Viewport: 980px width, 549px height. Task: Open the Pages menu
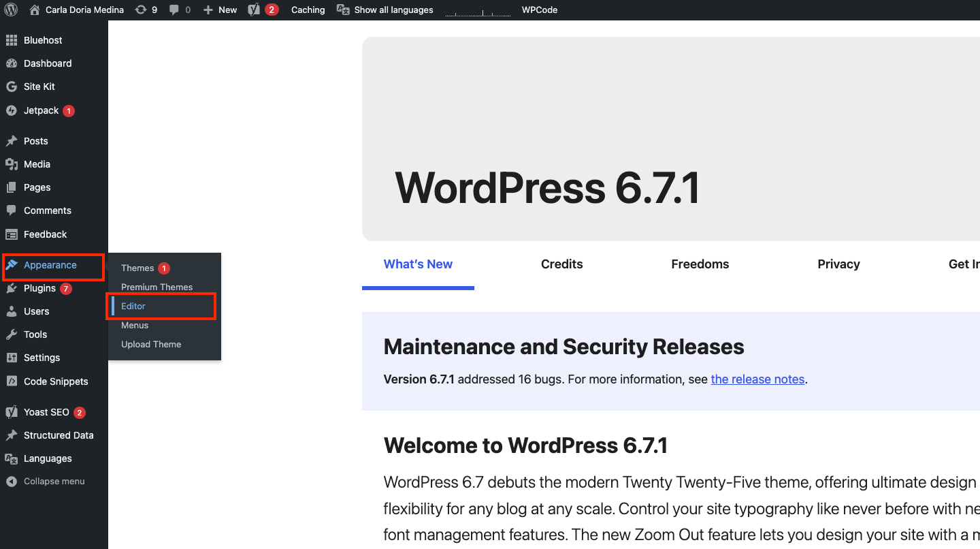point(54,187)
